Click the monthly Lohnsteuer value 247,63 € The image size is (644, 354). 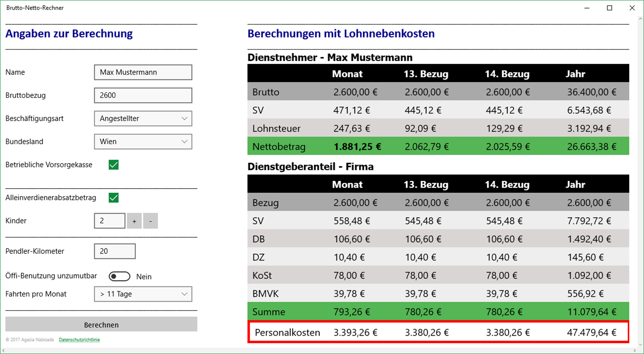tap(352, 129)
